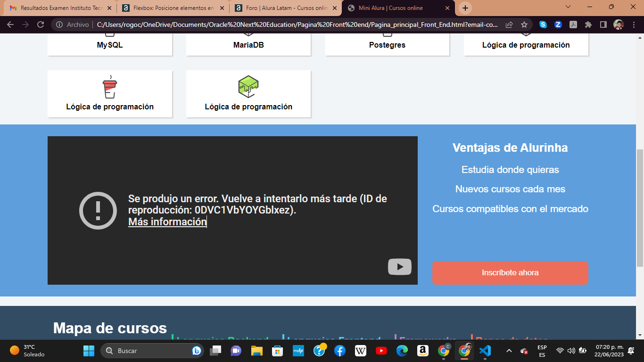Image resolution: width=644 pixels, height=362 pixels.
Task: Open Task View on the taskbar
Action: point(215,351)
